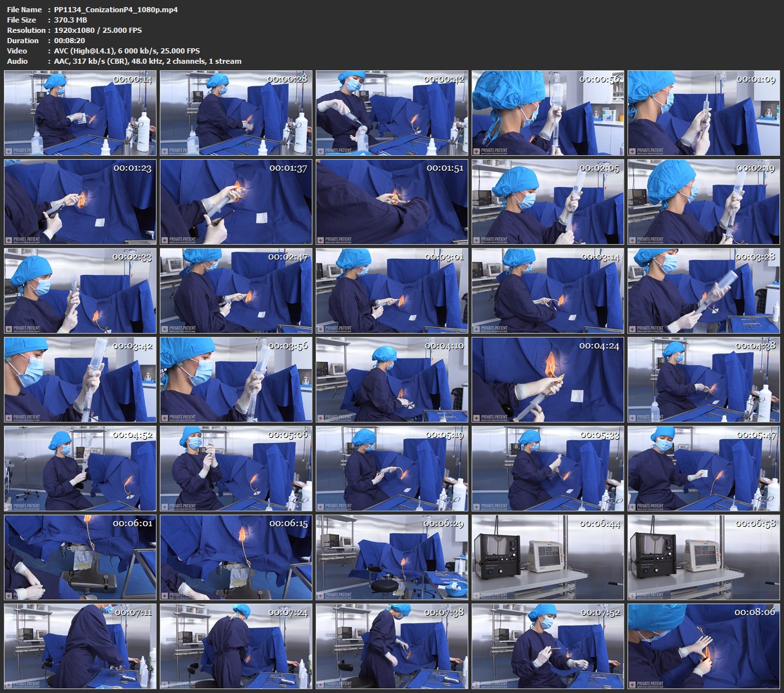Click the thumbnail at timestamp 00:00:14
The image size is (784, 693).
click(80, 113)
